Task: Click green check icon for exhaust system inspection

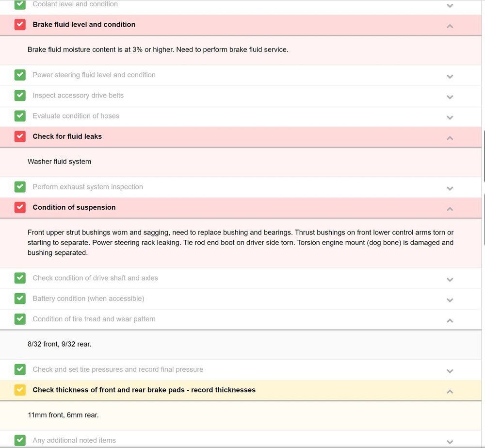Action: 20,187
